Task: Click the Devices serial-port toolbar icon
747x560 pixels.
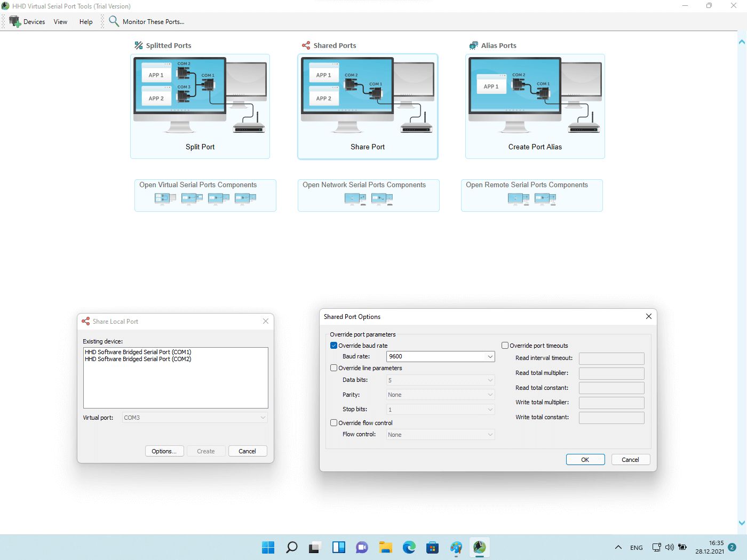Action: (14, 21)
